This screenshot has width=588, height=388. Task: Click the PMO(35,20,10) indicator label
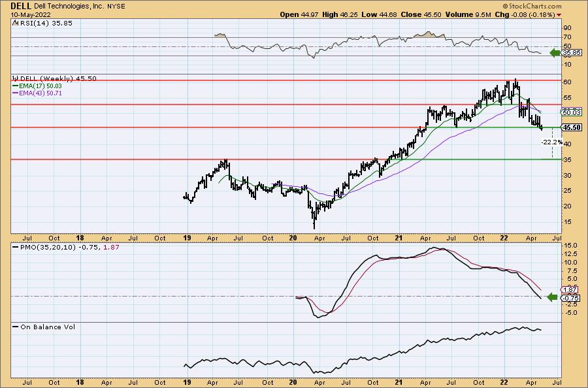click(x=48, y=248)
